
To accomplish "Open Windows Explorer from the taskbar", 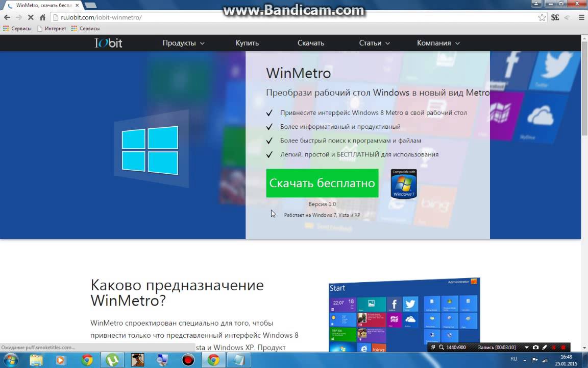I will tap(36, 360).
